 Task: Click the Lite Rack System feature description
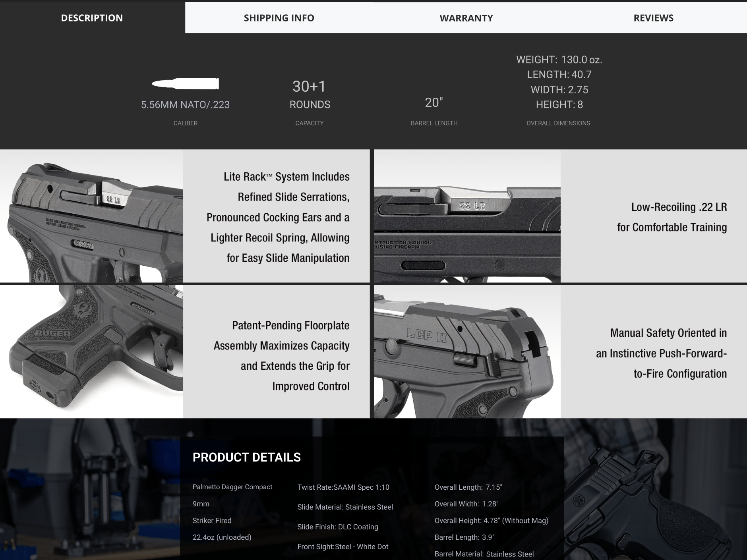[x=278, y=217]
